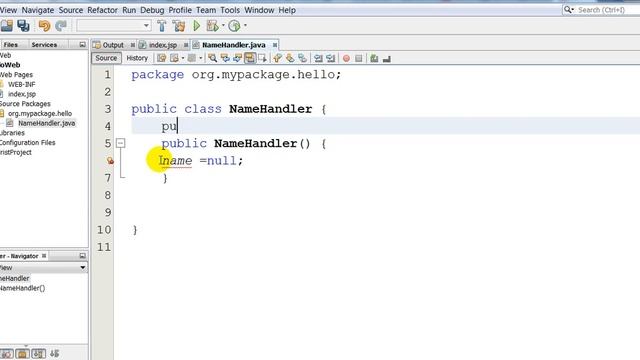Open the Help menu
Screen dimensions: 640x360
pyautogui.click(x=287, y=10)
